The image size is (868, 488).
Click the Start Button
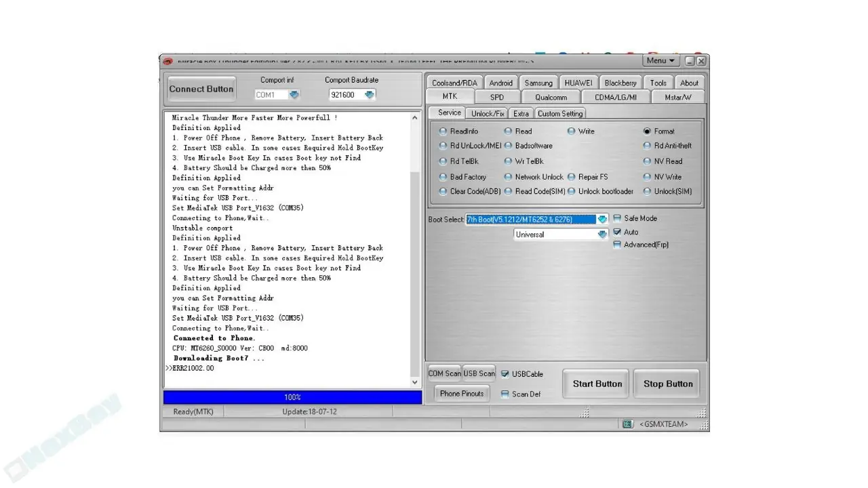tap(597, 384)
